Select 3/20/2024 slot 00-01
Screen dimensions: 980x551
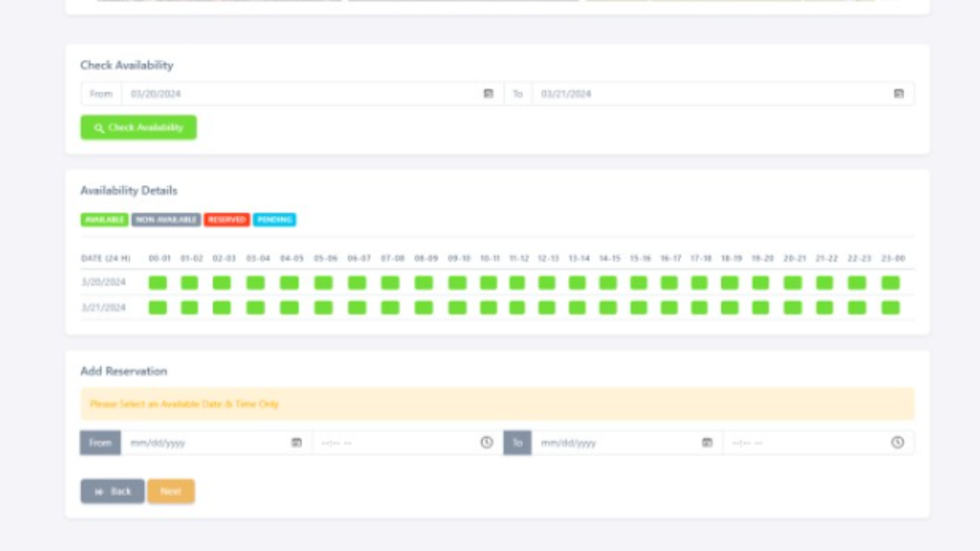click(158, 283)
